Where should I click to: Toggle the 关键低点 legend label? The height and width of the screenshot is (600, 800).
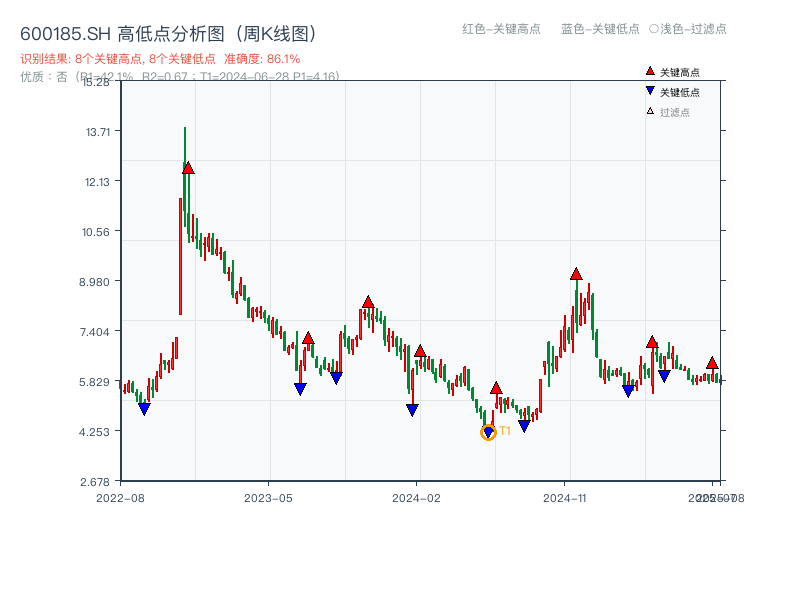click(x=680, y=92)
